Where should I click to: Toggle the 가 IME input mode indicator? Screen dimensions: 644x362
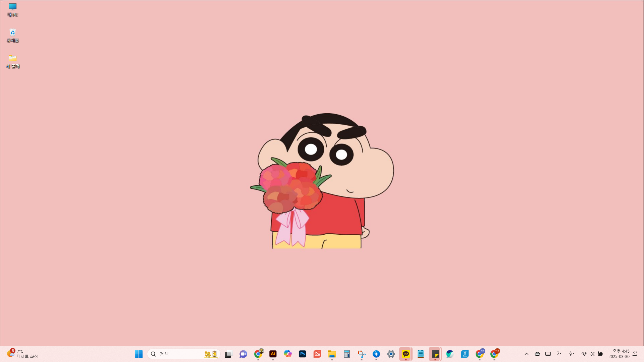click(x=559, y=354)
